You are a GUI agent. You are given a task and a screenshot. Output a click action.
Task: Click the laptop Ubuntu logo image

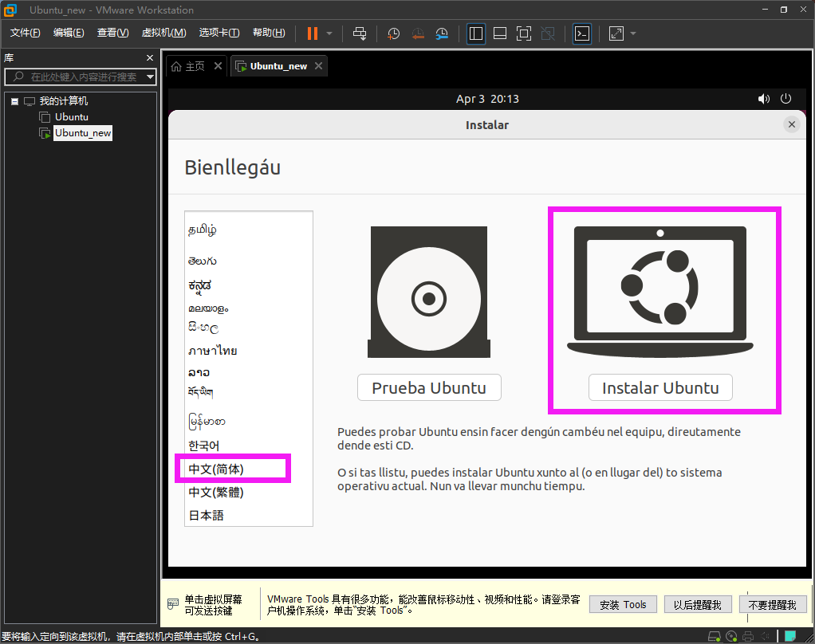660,292
